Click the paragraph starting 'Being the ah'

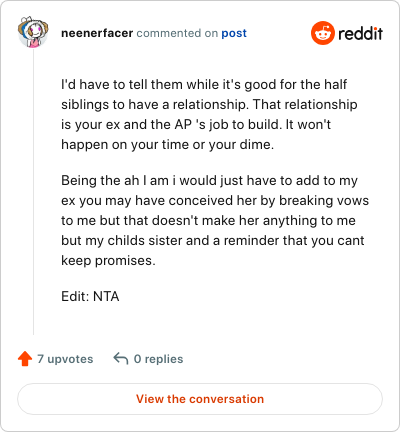pos(215,220)
